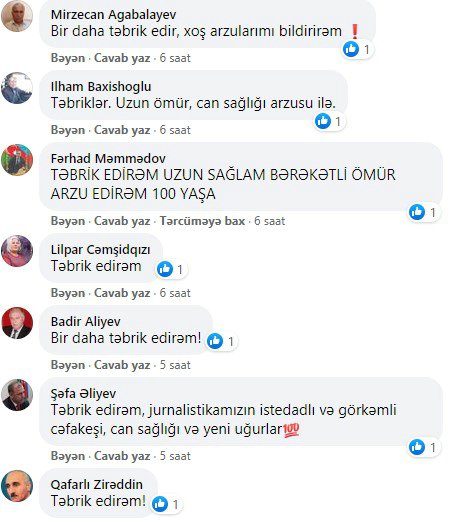Click Bəyən under Şəfa Əliyev's comment
The image size is (467, 521).
[x=68, y=456]
